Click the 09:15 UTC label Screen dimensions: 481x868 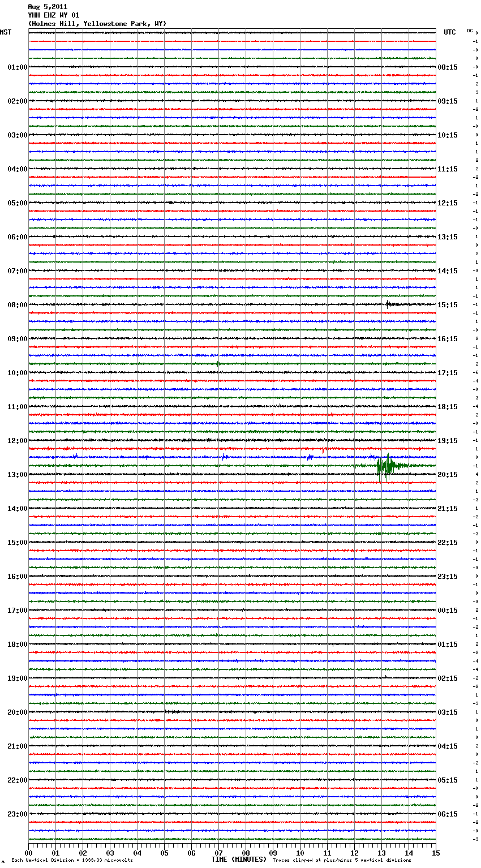tap(448, 101)
